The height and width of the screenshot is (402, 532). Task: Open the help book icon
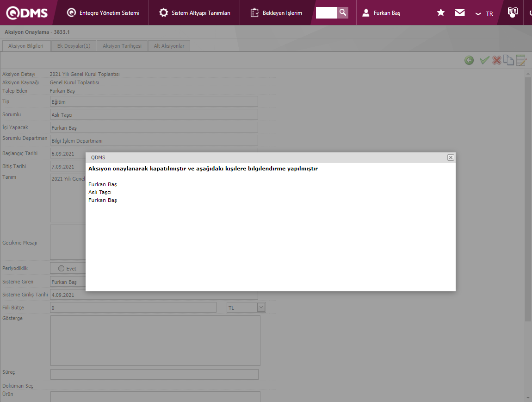pos(512,12)
